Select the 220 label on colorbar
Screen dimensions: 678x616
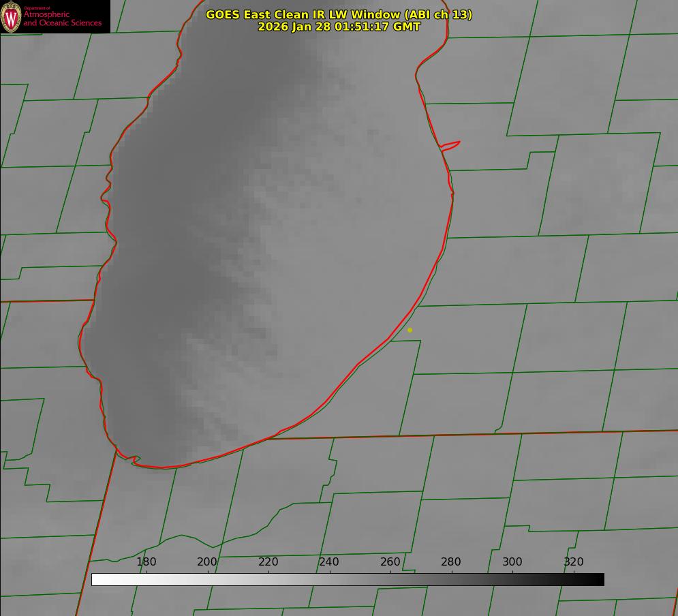click(x=268, y=562)
